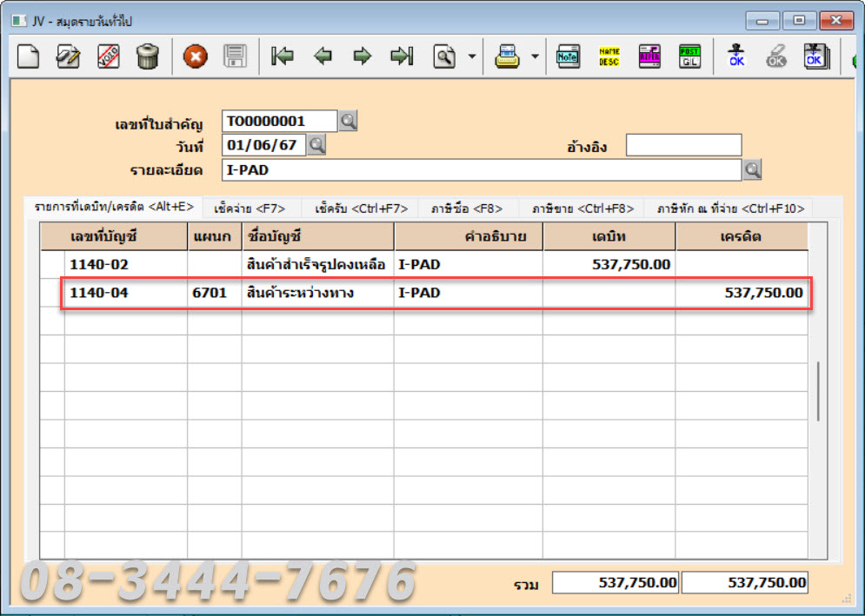This screenshot has width=865, height=616.
Task: Print the voucher using the printer icon
Action: tap(507, 56)
